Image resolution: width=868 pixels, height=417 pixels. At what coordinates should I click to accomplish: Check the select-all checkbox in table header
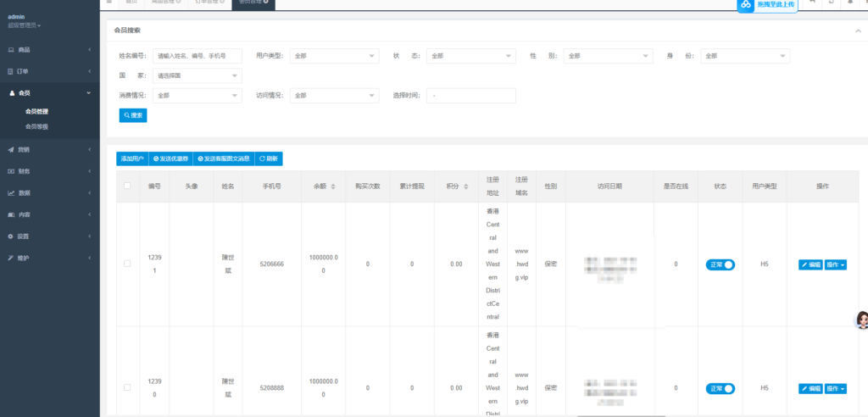[127, 186]
